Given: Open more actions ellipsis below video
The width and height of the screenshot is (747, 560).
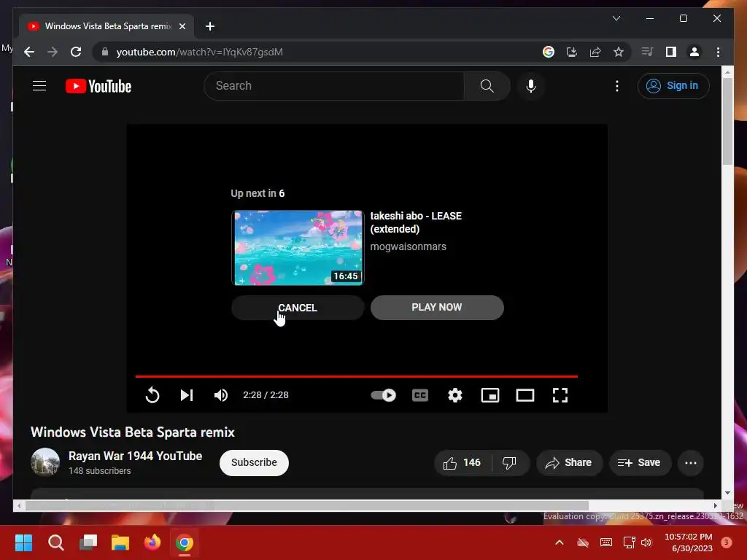Looking at the screenshot, I should [691, 462].
